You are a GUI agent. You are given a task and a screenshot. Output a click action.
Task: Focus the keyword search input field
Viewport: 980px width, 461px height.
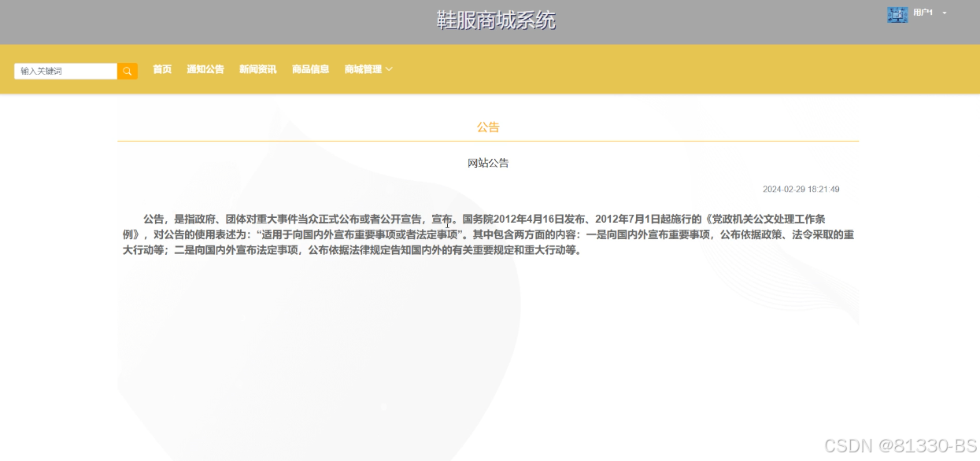66,71
